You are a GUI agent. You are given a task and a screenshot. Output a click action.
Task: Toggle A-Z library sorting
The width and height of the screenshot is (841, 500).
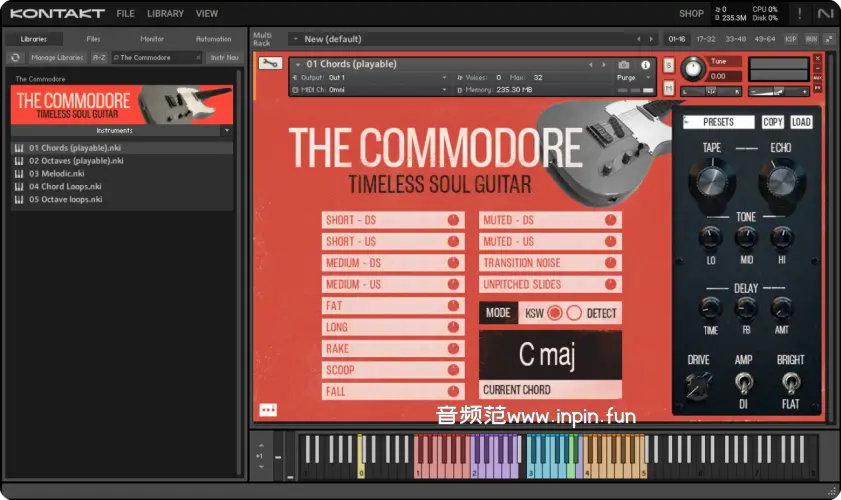click(99, 57)
